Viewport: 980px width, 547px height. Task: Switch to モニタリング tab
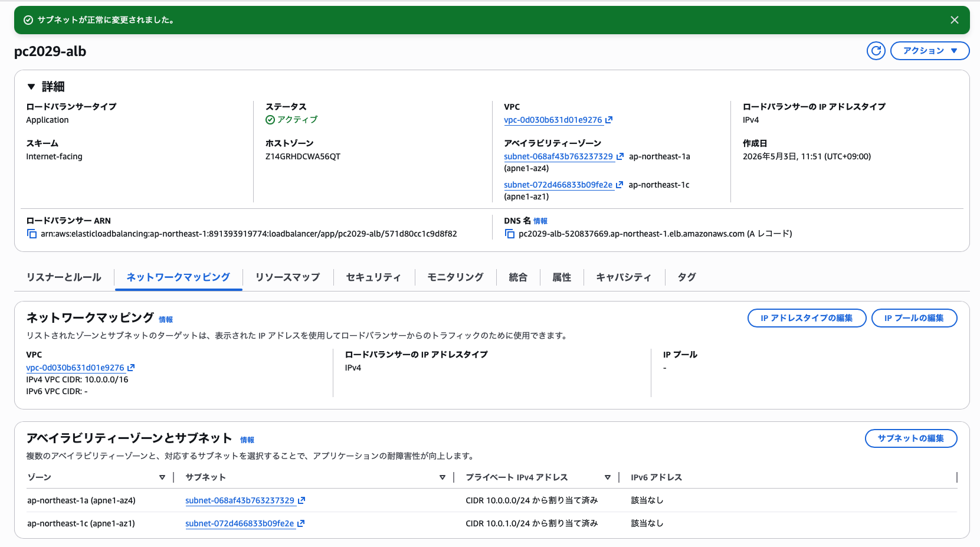pos(455,277)
